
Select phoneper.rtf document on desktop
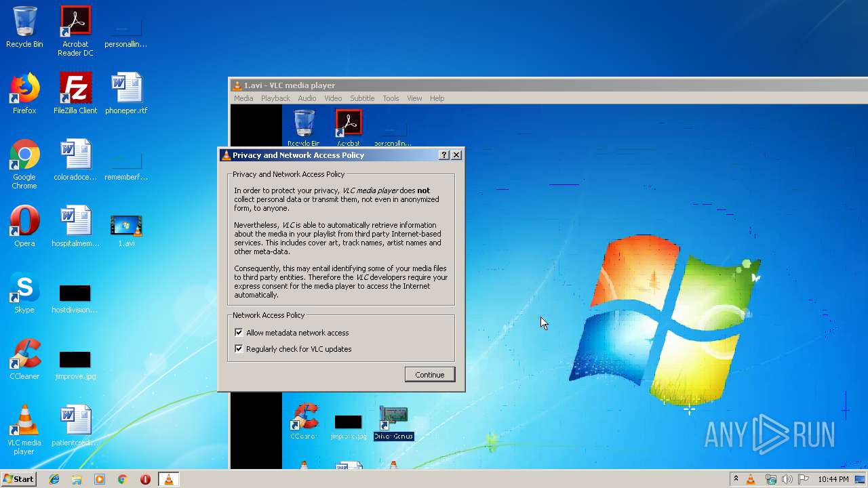coord(126,94)
